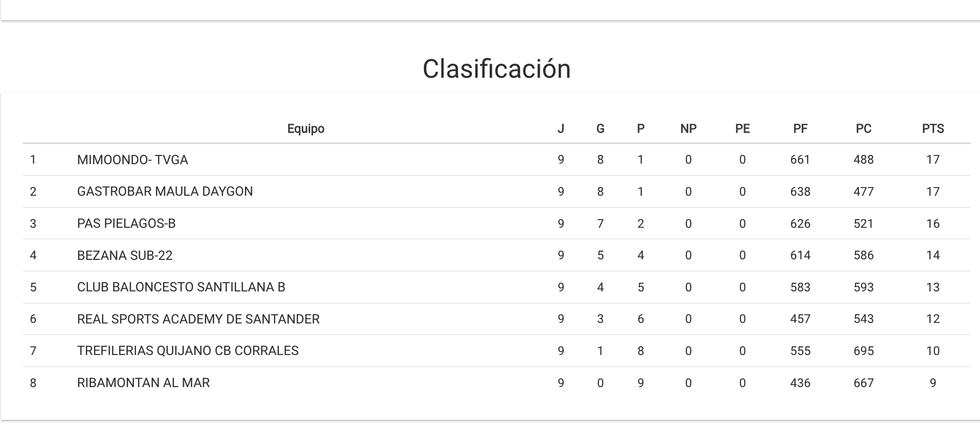Open REAL SPORTS ACADEMY DE SANTANDER
The width and height of the screenshot is (980, 442).
pos(198,319)
